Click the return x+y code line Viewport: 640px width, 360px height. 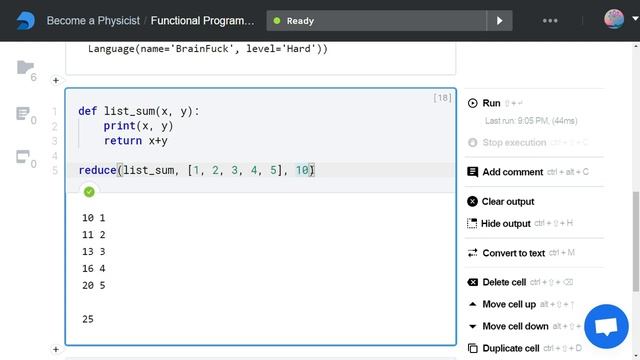[x=136, y=140]
